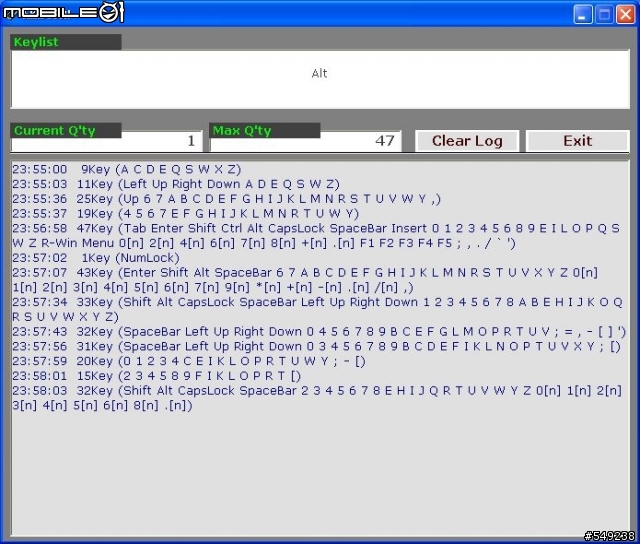Click log entry 23:57:34 33Key
Image resolution: width=640 pixels, height=544 pixels.
(317, 309)
